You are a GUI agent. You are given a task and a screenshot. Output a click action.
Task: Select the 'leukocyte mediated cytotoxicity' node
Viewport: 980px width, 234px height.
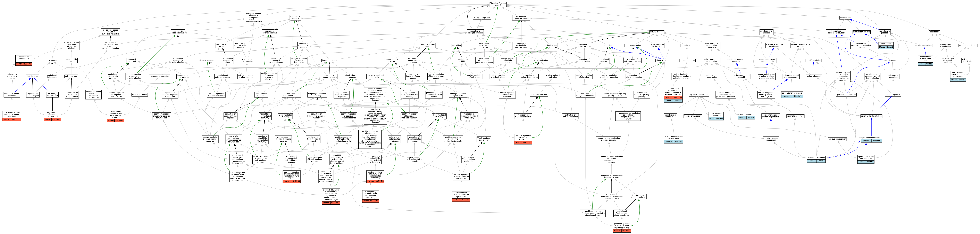[x=458, y=94]
